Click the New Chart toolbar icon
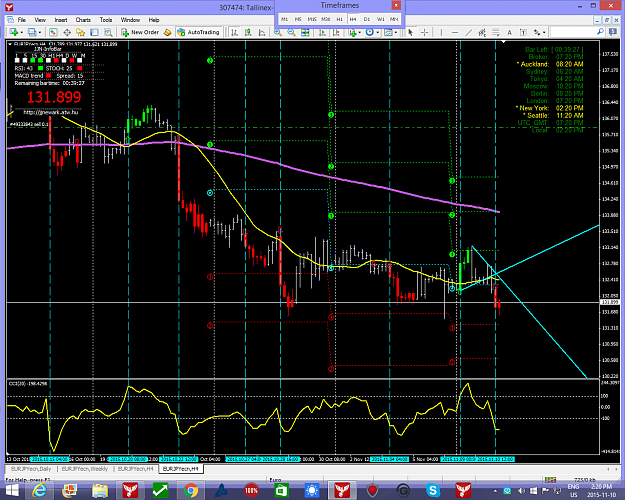 (x=14, y=32)
